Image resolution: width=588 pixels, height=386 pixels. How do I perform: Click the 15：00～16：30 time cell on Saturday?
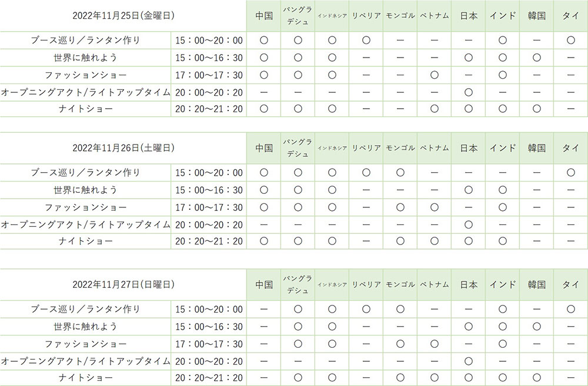coord(209,190)
